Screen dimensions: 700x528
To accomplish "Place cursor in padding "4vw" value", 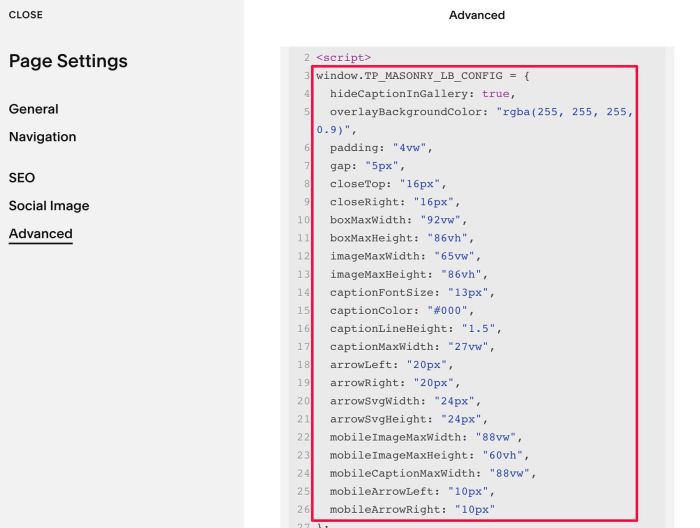I will (409, 148).
